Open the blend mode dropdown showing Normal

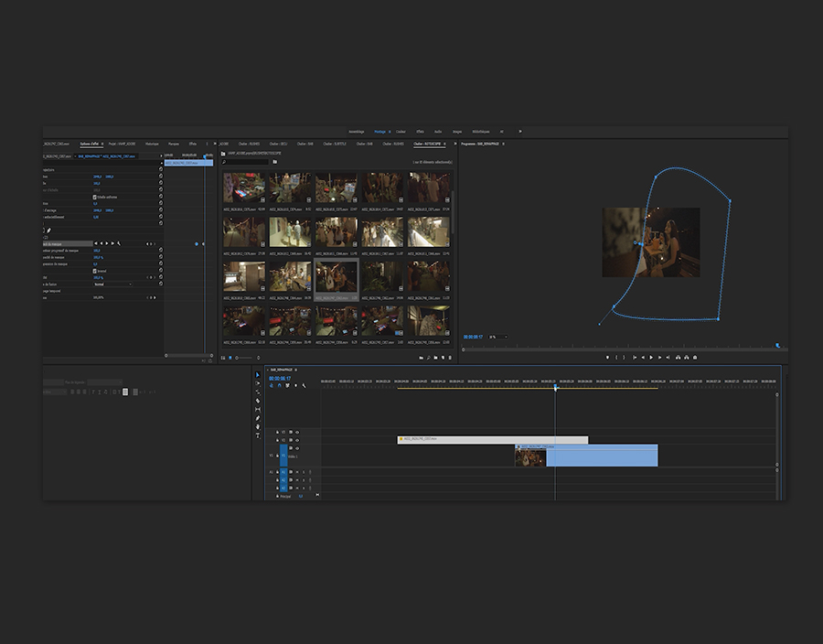[x=112, y=284]
